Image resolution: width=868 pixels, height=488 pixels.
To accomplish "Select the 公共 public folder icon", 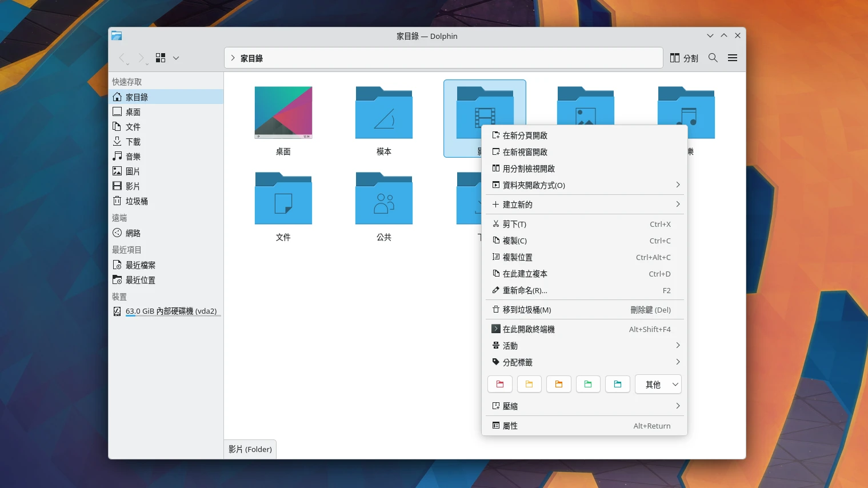I will (383, 199).
